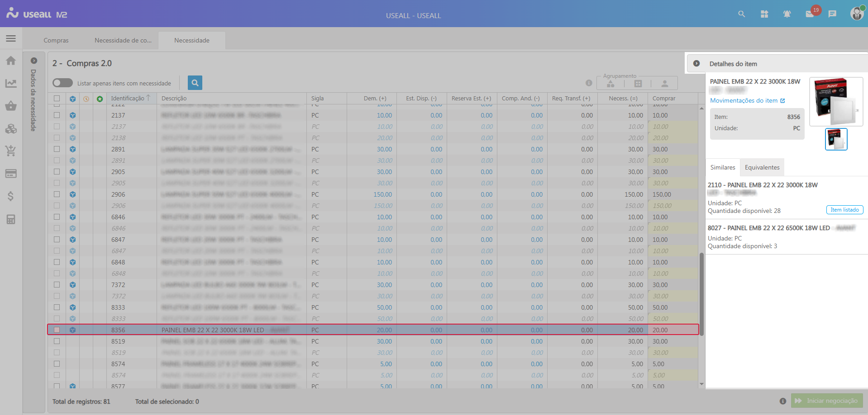
Task: Collapse the Detalhes do item panel
Action: 696,64
